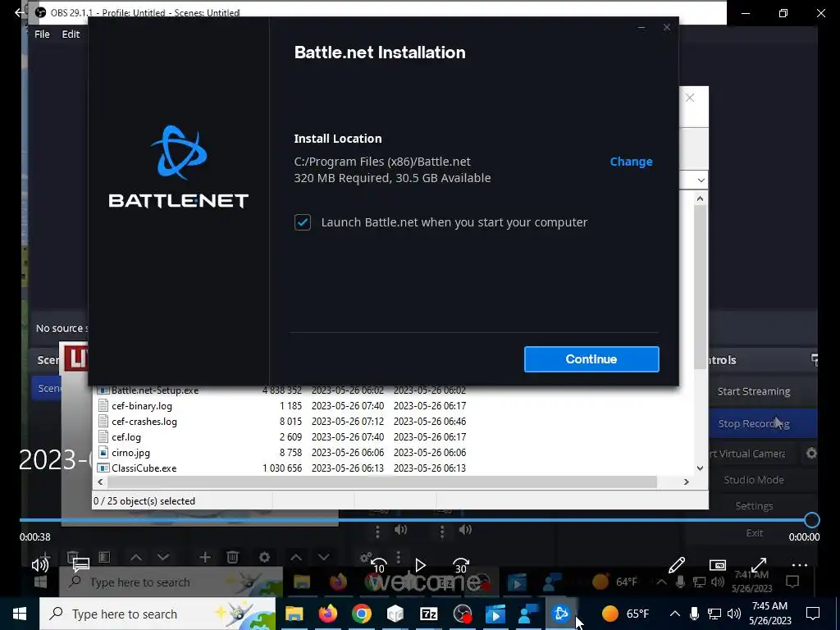This screenshot has width=840, height=630.
Task: Open File menu in OBS window
Action: [42, 34]
